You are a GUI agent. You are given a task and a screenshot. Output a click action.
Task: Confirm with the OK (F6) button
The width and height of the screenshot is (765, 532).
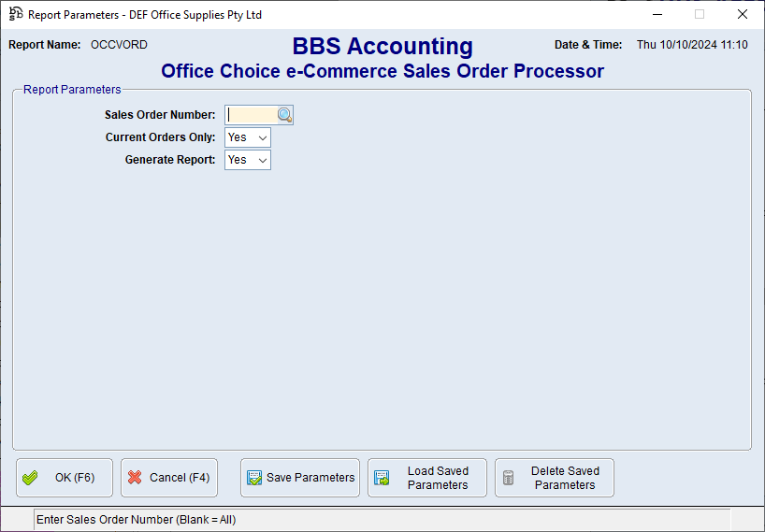click(x=65, y=478)
